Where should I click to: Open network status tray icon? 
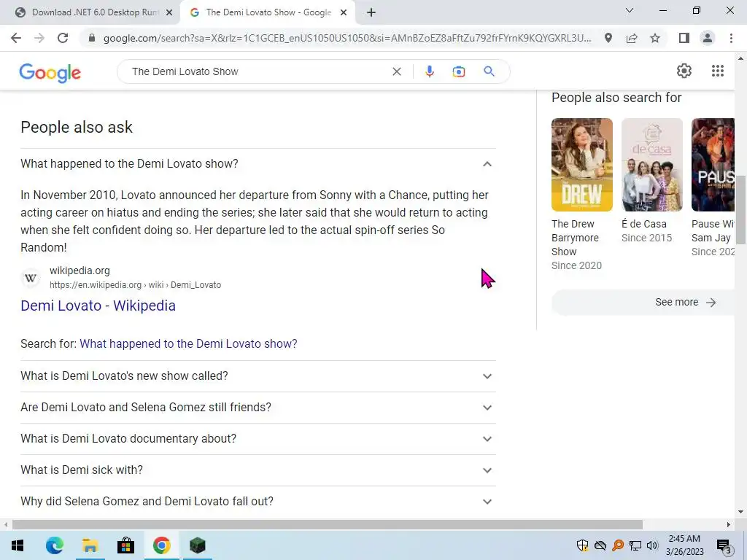click(635, 545)
